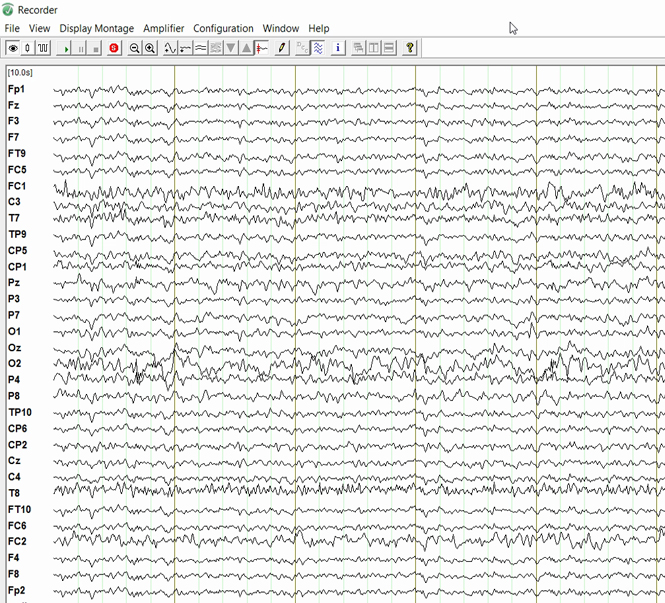Expand the Configuration menu
The image size is (665, 603).
coord(223,28)
